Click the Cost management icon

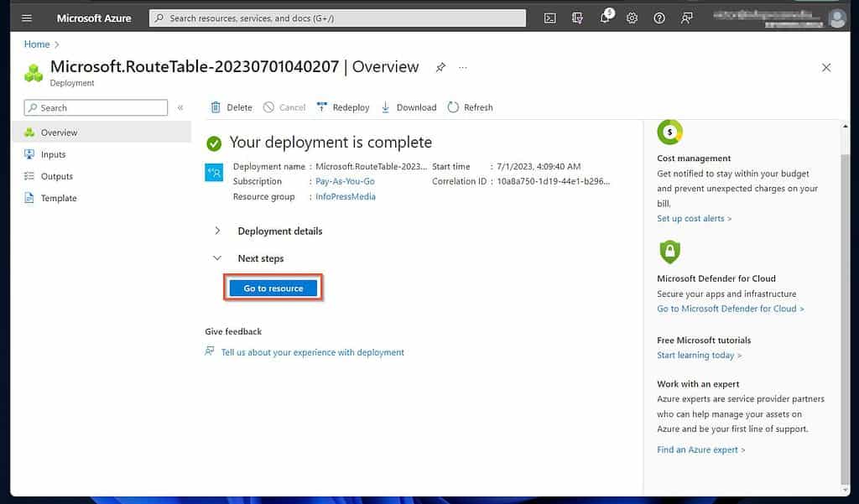pos(669,132)
